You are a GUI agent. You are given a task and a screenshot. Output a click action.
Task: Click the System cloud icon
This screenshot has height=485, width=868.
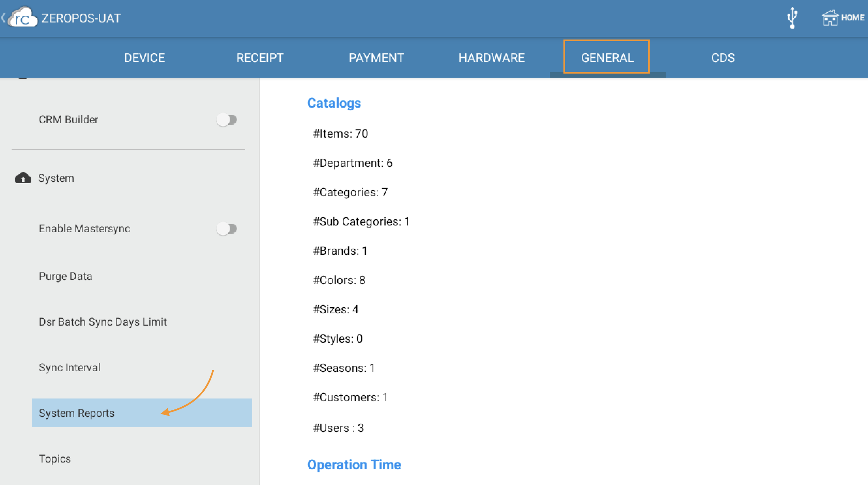click(x=23, y=178)
